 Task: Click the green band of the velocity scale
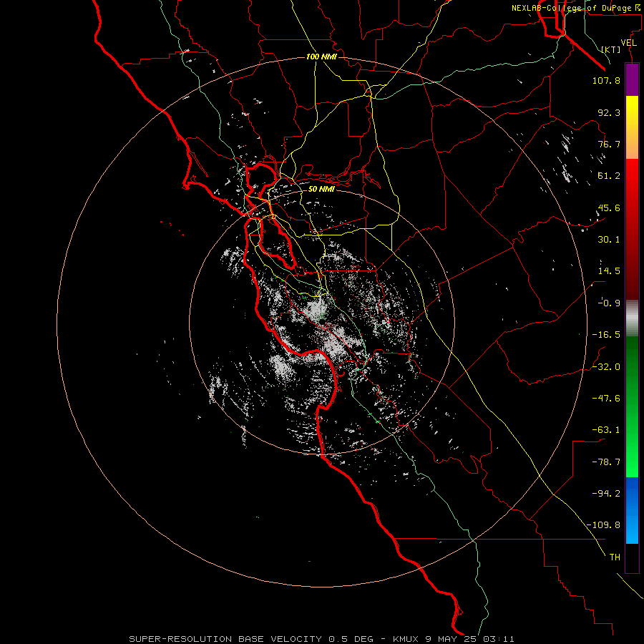[x=632, y=406]
